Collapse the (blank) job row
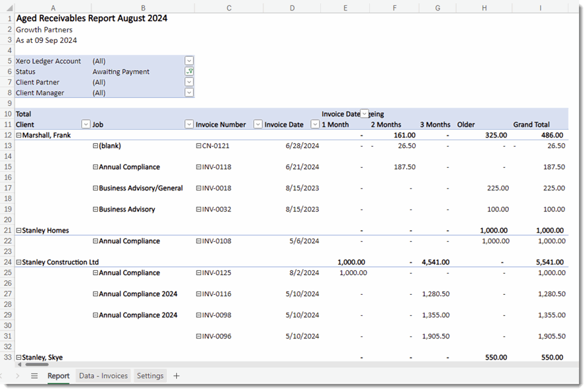Viewport: 587px width, 392px height. click(x=95, y=146)
